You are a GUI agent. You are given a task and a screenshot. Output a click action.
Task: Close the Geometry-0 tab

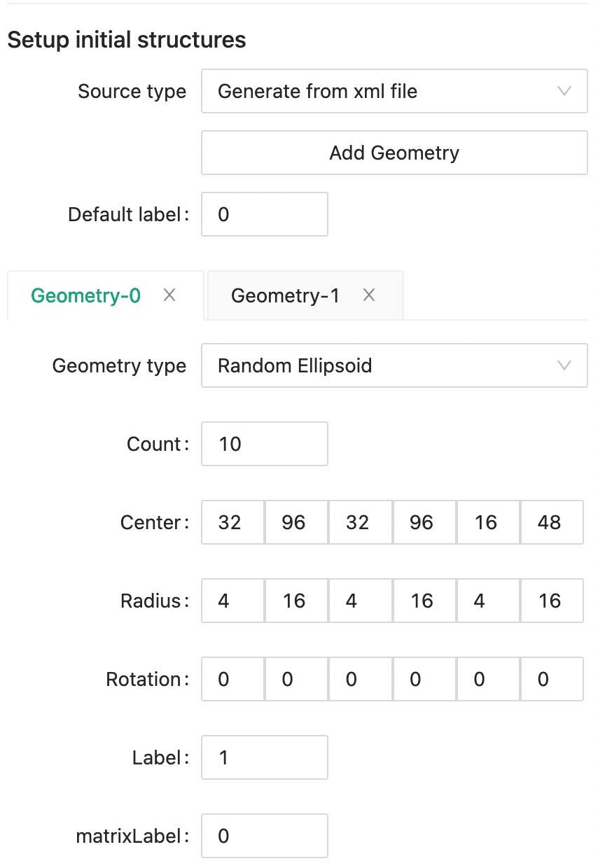tap(169, 295)
